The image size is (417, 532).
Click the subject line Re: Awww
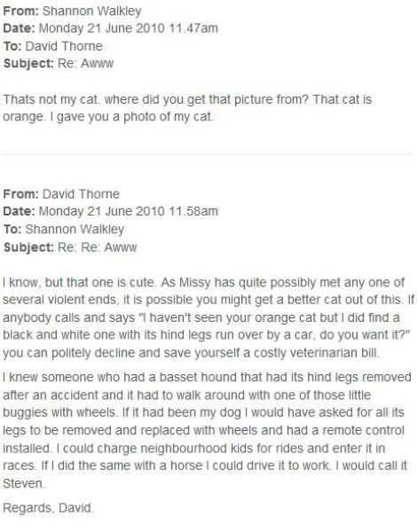point(85,64)
